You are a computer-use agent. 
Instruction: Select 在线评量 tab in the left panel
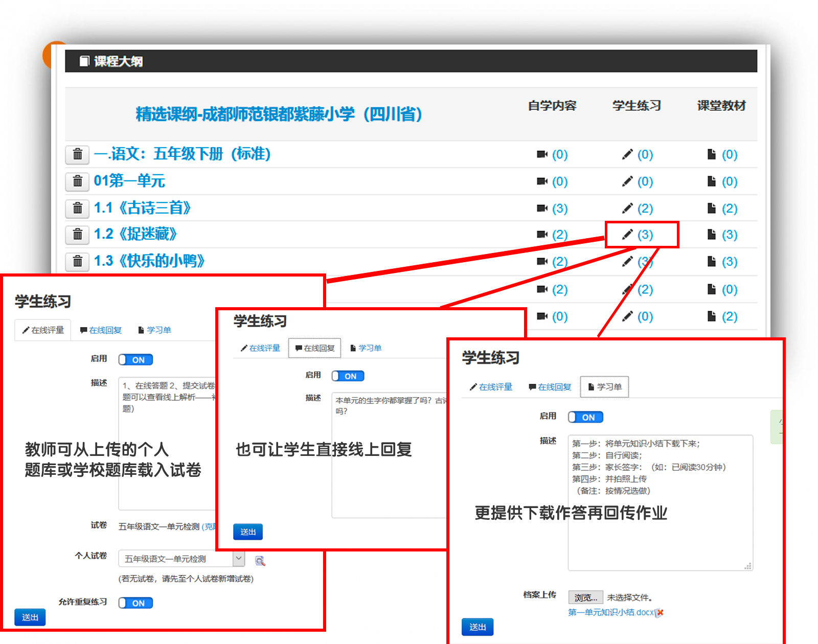coord(43,330)
